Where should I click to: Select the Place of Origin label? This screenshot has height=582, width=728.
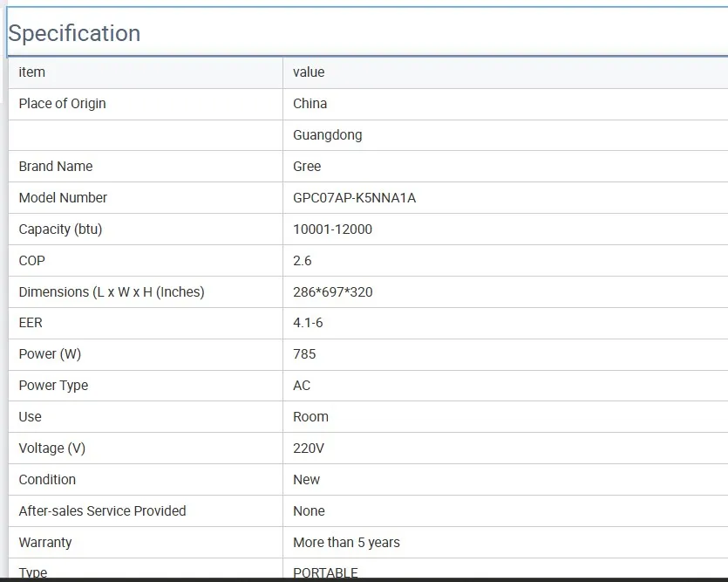point(62,104)
